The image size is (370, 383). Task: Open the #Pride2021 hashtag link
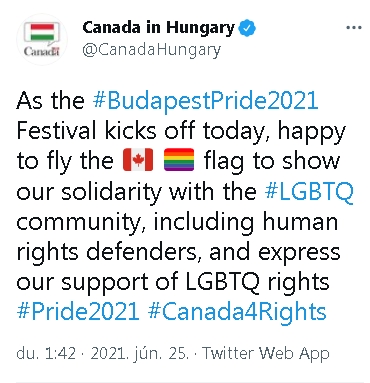[x=78, y=312]
